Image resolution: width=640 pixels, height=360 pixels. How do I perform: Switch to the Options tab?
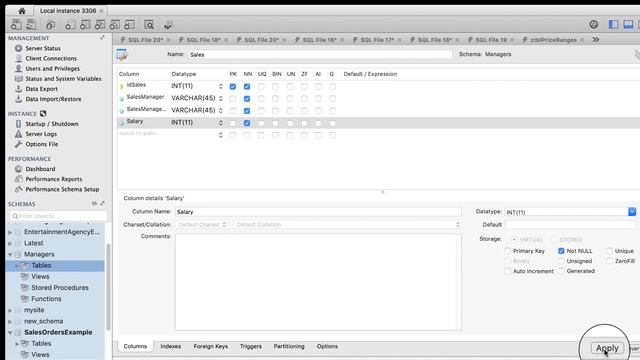pyautogui.click(x=327, y=346)
